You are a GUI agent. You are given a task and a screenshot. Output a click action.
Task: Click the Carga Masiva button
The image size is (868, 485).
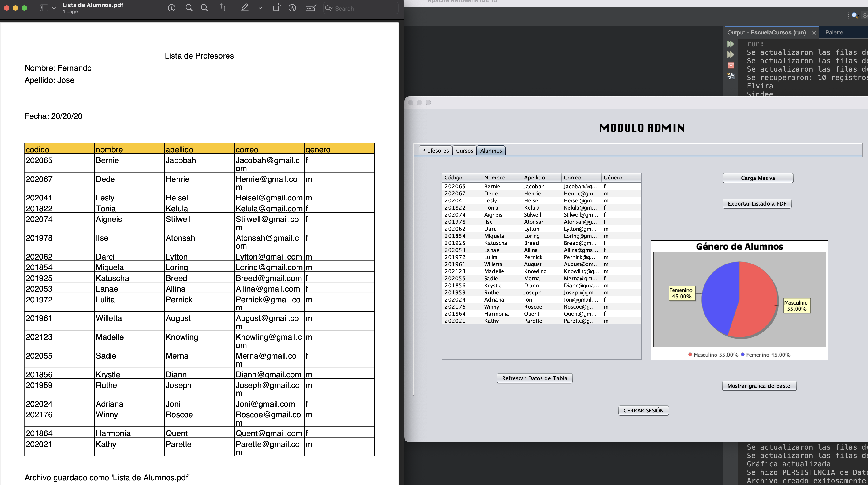[758, 178]
